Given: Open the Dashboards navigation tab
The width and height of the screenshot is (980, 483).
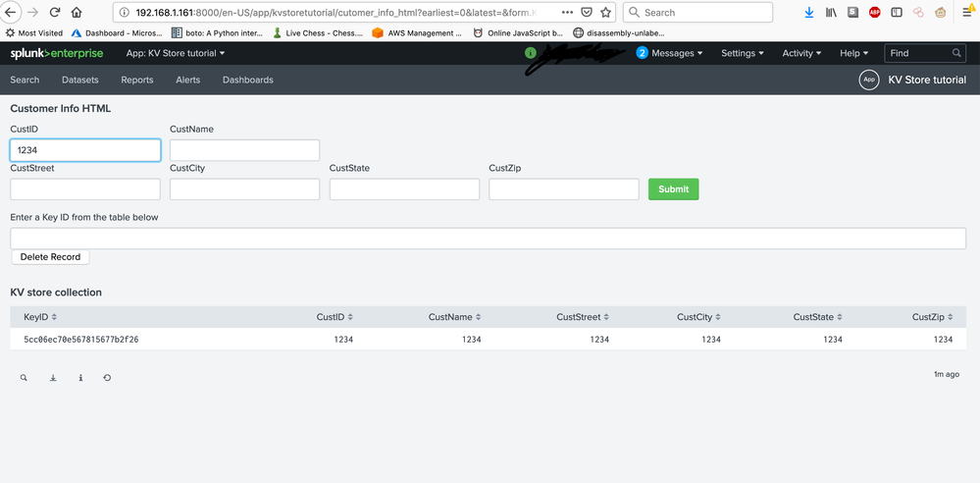Looking at the screenshot, I should coord(247,80).
